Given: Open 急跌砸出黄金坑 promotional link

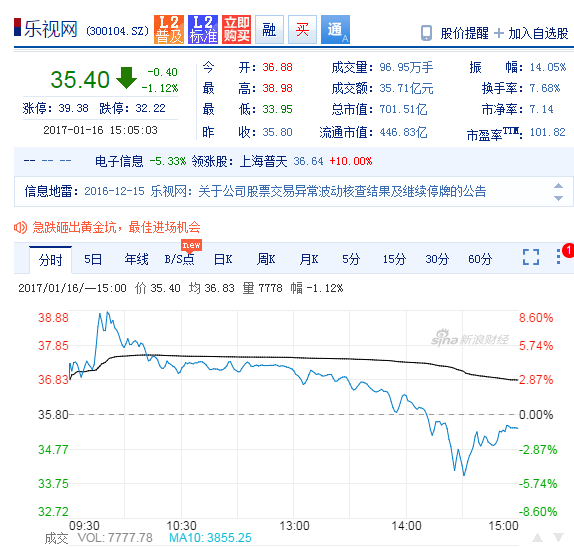Looking at the screenshot, I should coord(116,227).
